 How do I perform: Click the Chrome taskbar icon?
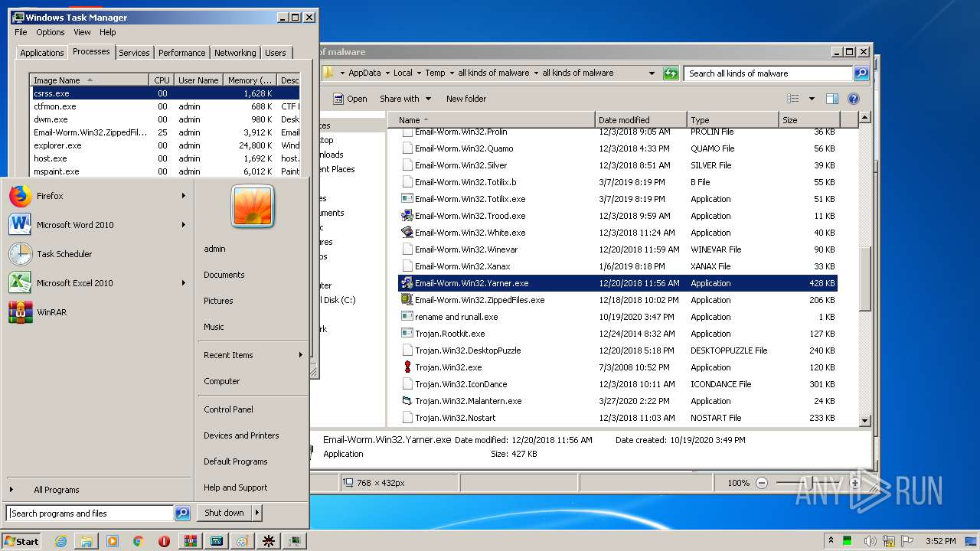tap(139, 541)
